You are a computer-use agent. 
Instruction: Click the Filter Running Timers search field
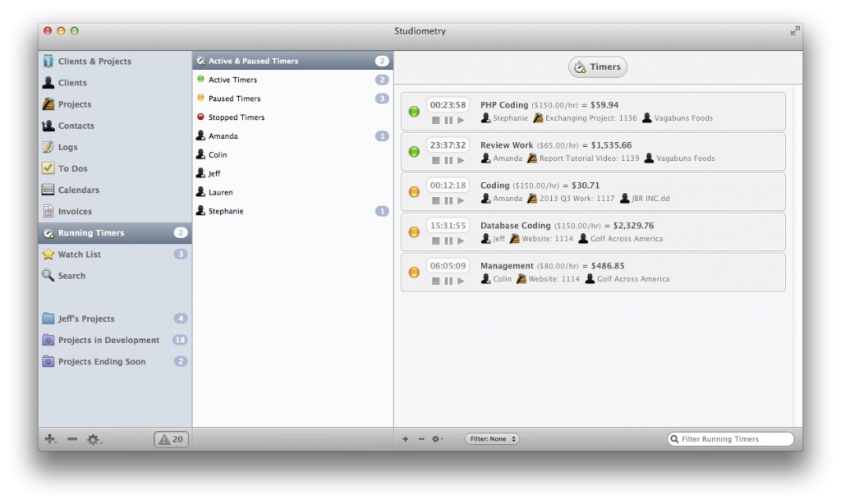pyautogui.click(x=729, y=438)
